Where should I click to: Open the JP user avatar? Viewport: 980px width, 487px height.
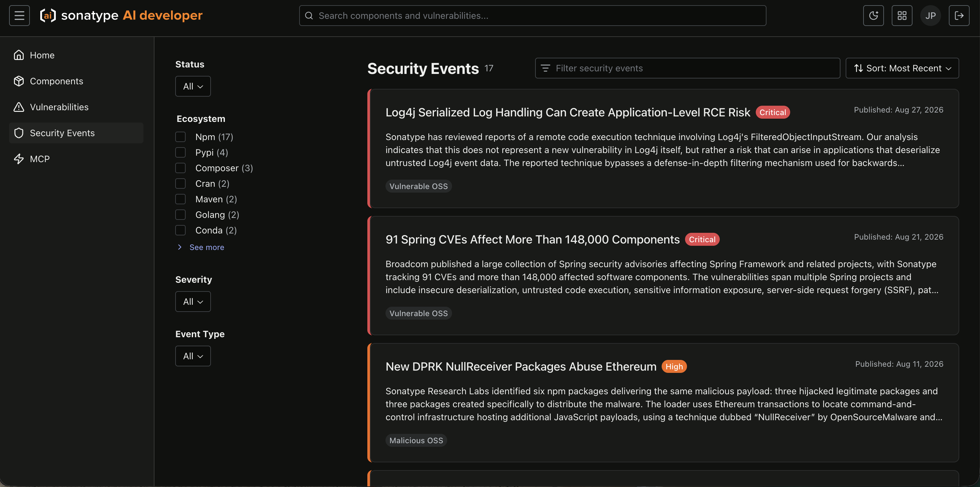click(x=930, y=16)
